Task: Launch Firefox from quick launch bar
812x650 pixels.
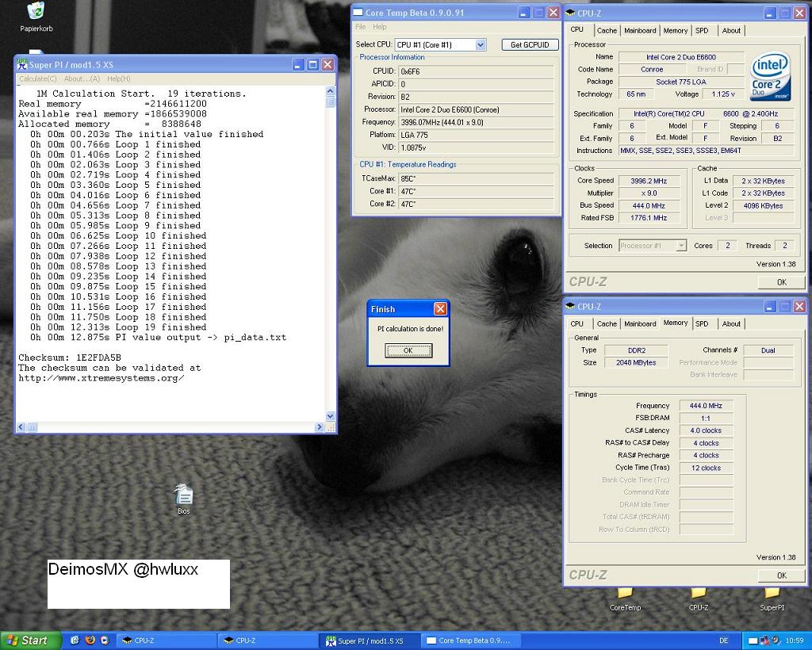Action: pyautogui.click(x=90, y=640)
